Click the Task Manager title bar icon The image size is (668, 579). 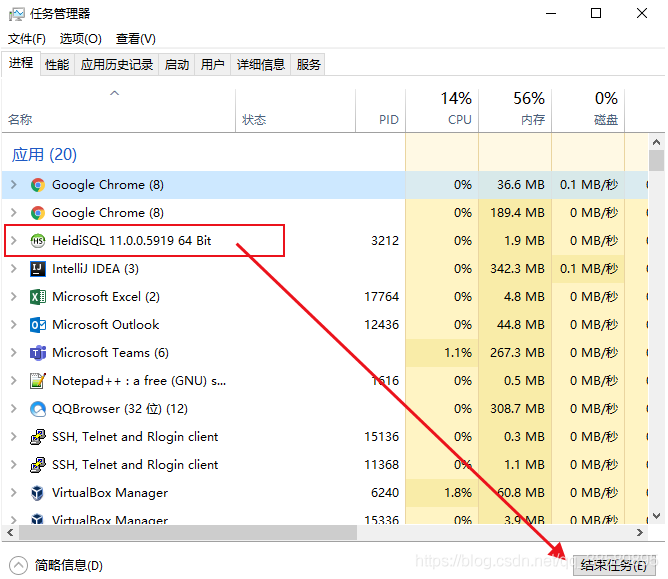click(x=17, y=14)
